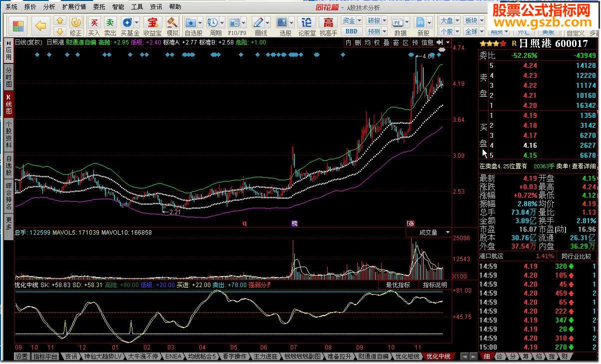Click the 内 chart toolbar button

point(348,42)
